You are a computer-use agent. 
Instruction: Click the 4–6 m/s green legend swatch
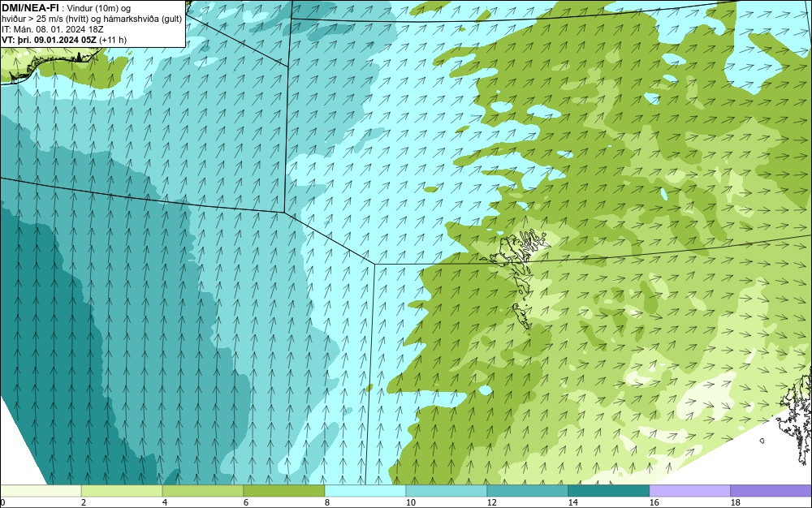pyautogui.click(x=203, y=490)
